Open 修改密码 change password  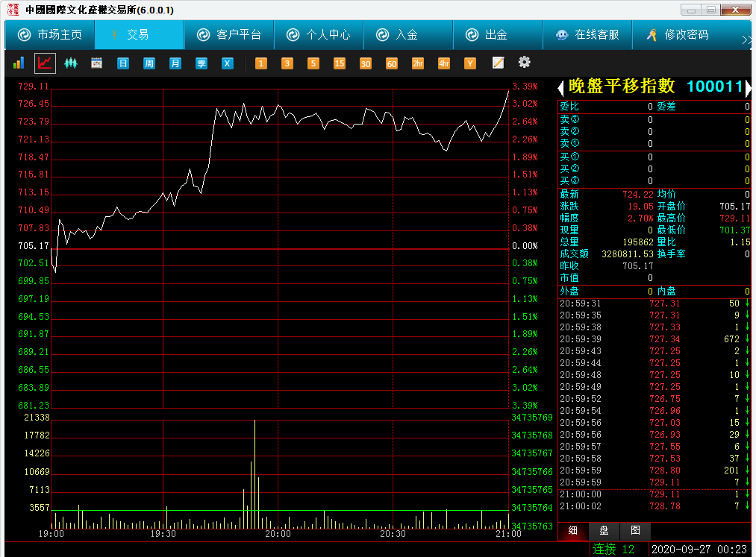coord(677,35)
